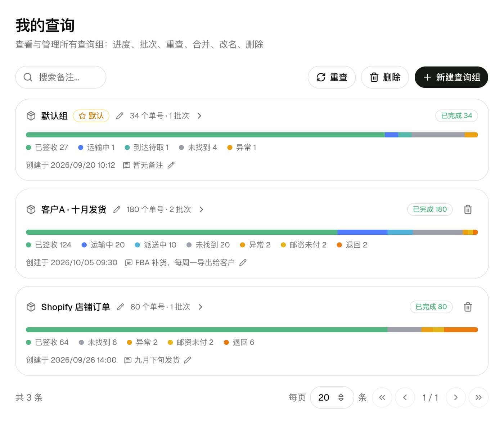Expand 默认组 batches via chevron
504x424 pixels.
coord(199,116)
